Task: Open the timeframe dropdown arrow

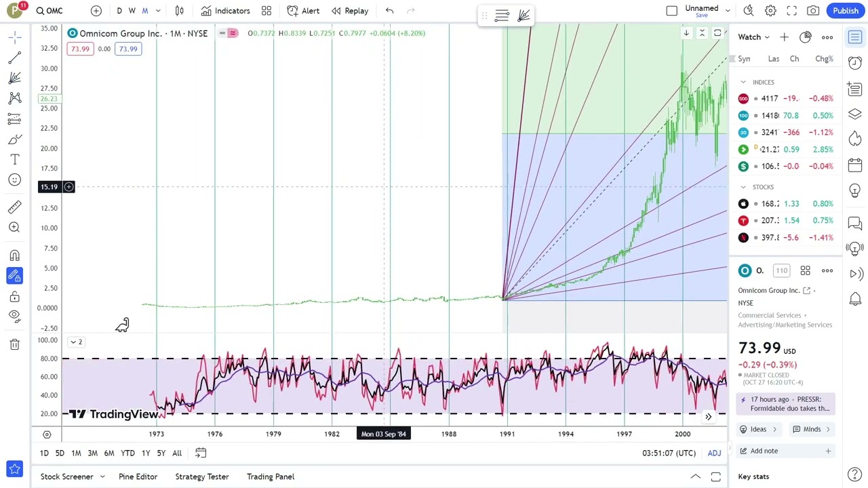Action: (158, 11)
